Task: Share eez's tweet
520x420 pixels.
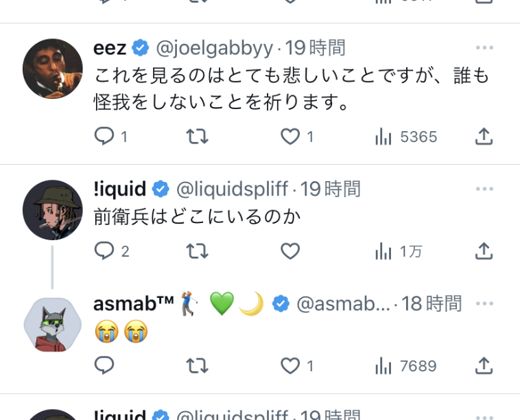Action: (484, 137)
